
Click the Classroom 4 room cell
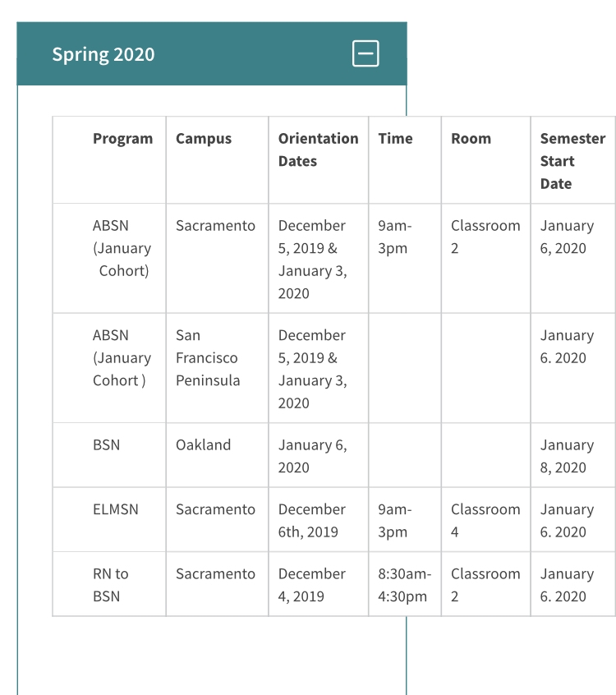[x=485, y=520]
